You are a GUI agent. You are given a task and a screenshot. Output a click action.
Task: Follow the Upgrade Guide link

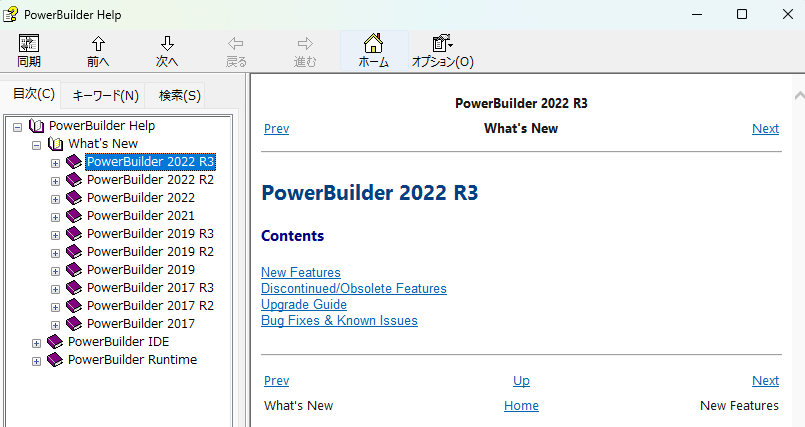[303, 305]
